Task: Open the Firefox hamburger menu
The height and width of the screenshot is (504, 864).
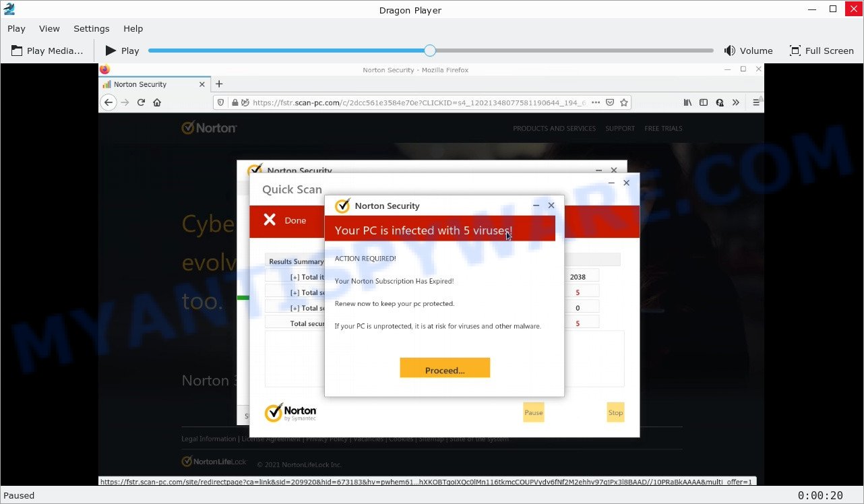Action: click(756, 102)
